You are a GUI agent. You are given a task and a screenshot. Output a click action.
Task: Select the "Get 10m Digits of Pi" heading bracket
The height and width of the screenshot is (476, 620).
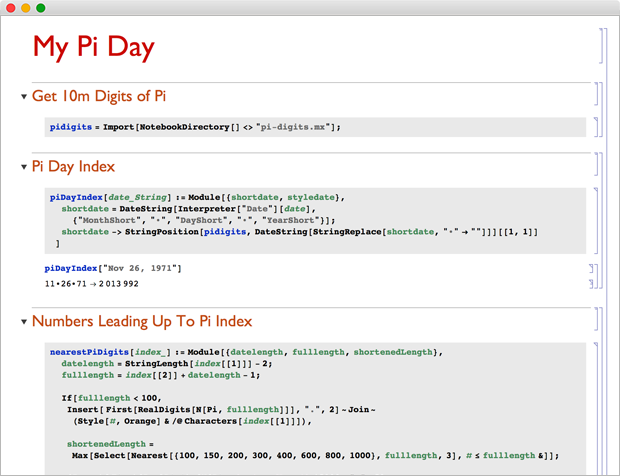pos(594,95)
